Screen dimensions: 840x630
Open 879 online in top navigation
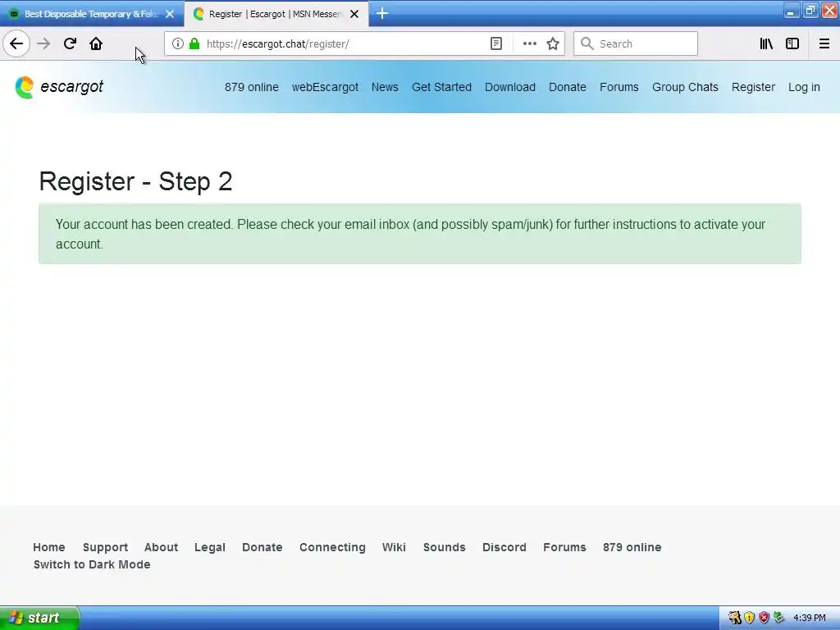(x=251, y=87)
